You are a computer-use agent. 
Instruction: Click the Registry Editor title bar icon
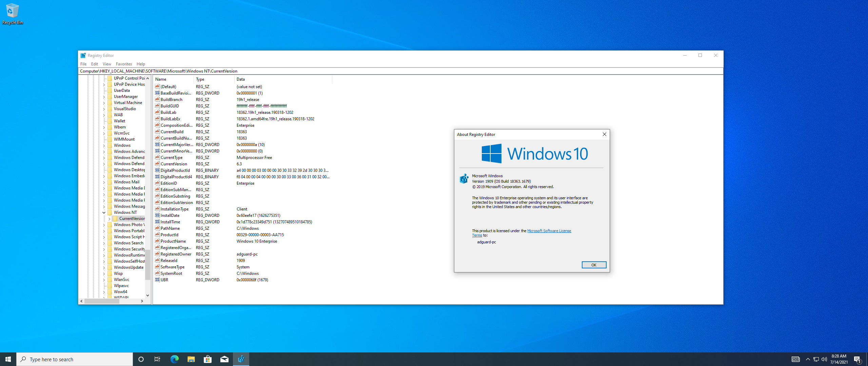tap(83, 55)
